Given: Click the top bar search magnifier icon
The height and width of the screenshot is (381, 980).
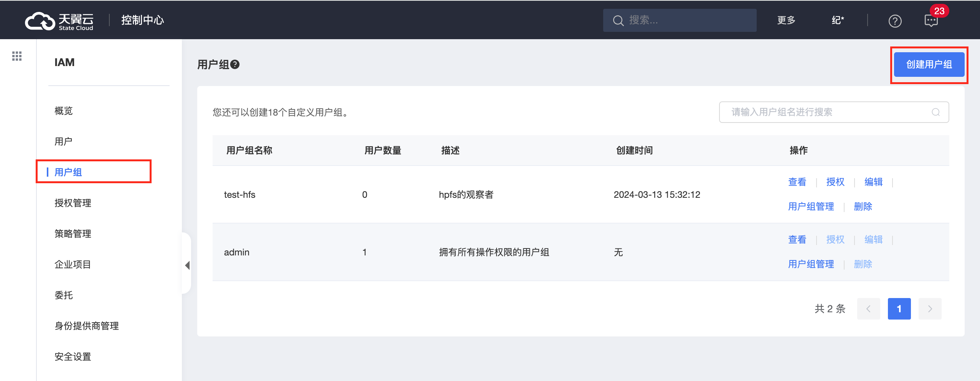Looking at the screenshot, I should pos(618,20).
